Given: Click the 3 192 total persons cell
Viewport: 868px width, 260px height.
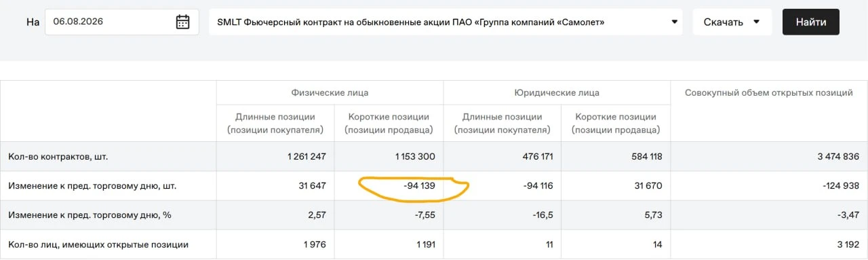Looking at the screenshot, I should coord(840,244).
